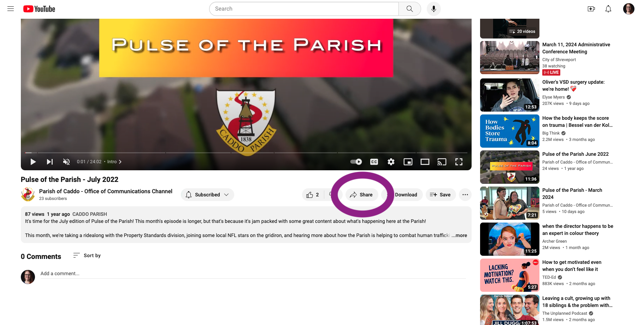Unmute the video volume
This screenshot has width=644, height=325.
(66, 162)
